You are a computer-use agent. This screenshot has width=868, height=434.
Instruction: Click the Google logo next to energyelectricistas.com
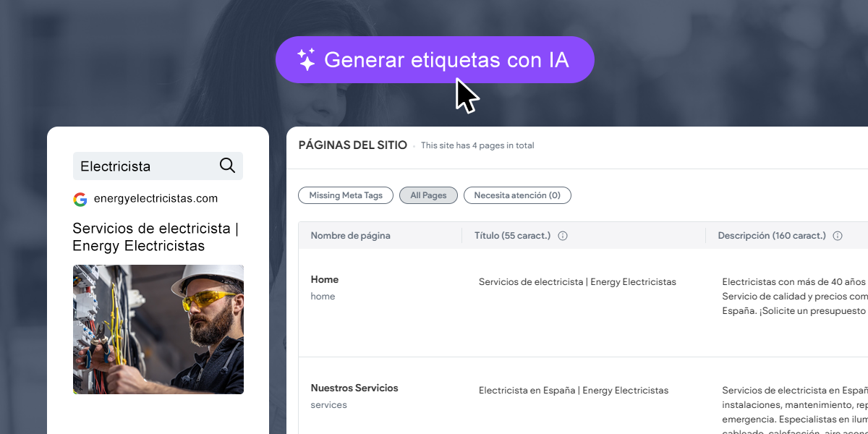(x=80, y=199)
